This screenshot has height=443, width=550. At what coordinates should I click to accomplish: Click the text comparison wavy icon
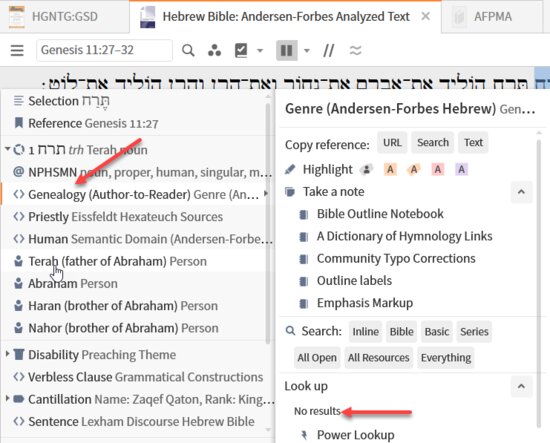pos(355,51)
